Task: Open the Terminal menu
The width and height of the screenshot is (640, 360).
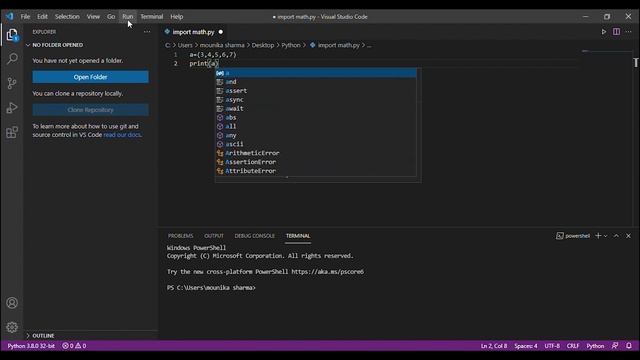Action: (152, 17)
